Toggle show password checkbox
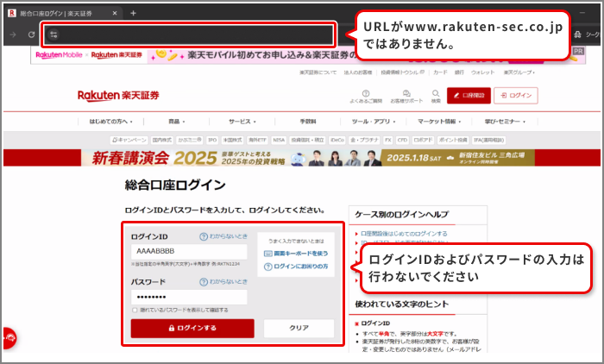 coord(135,310)
